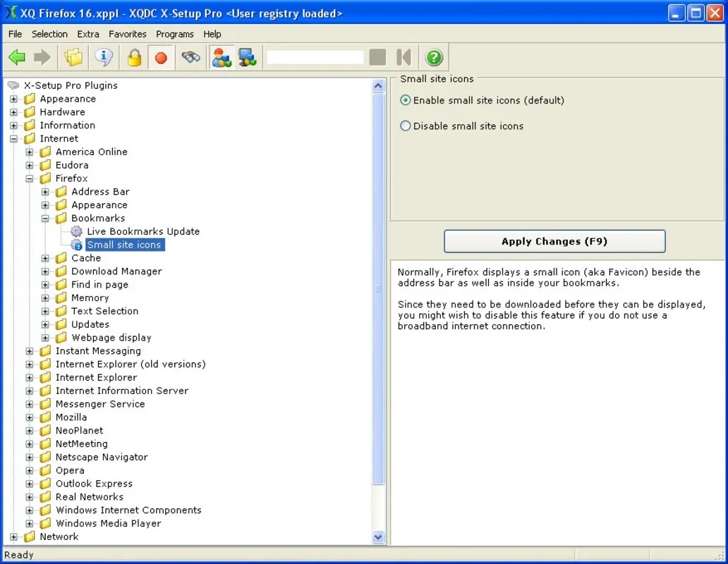Select the Webpage display folder
728x564 pixels.
pos(111,338)
